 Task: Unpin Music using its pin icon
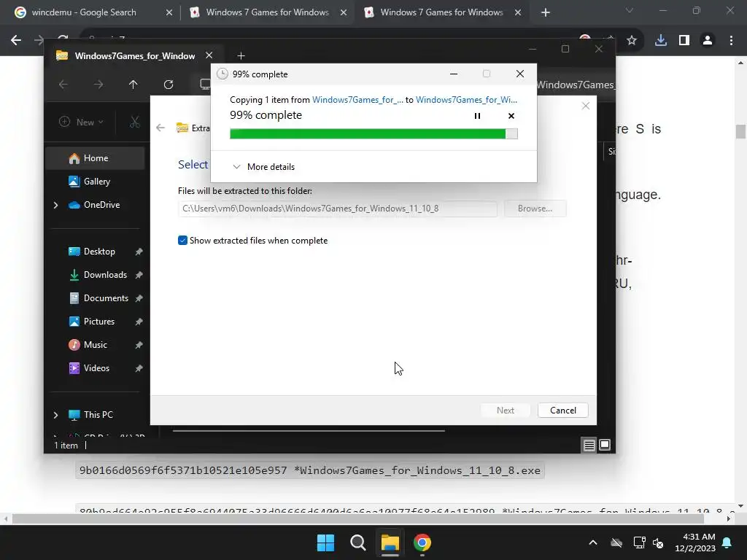(x=139, y=345)
